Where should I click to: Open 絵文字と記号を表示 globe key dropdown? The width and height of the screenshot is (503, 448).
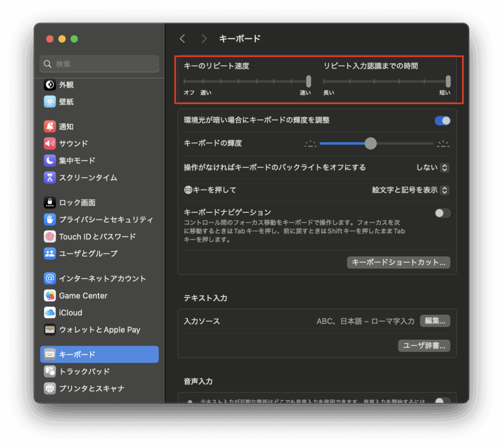click(411, 190)
